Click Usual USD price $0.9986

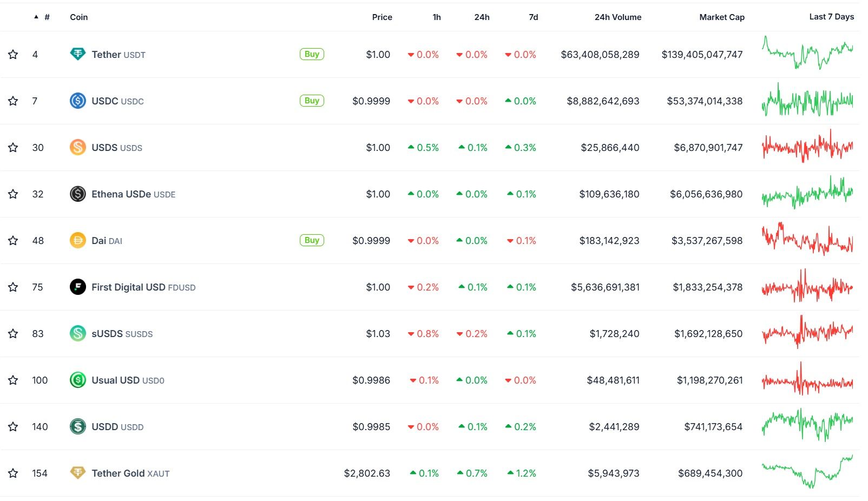371,380
